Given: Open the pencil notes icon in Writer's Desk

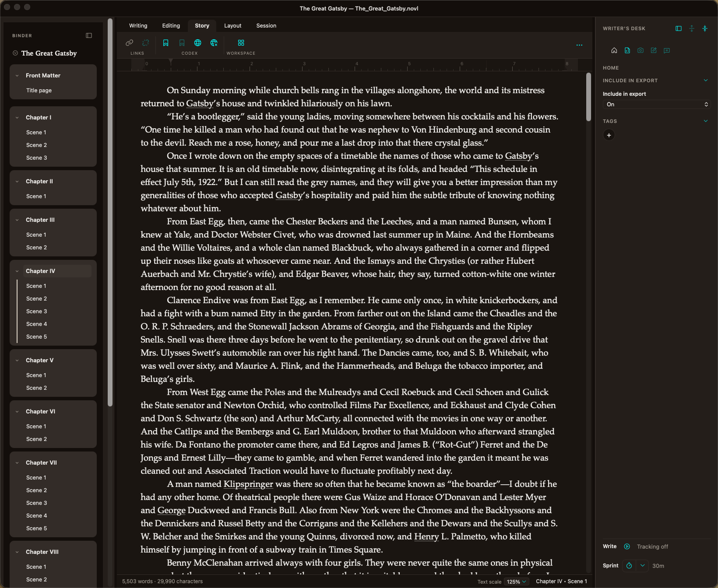Looking at the screenshot, I should point(654,50).
